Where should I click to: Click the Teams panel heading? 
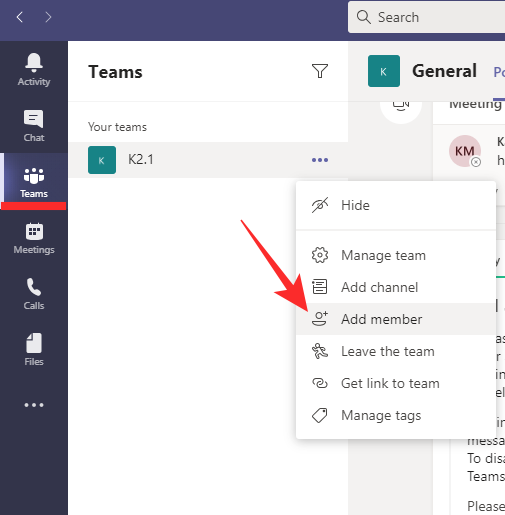point(115,72)
